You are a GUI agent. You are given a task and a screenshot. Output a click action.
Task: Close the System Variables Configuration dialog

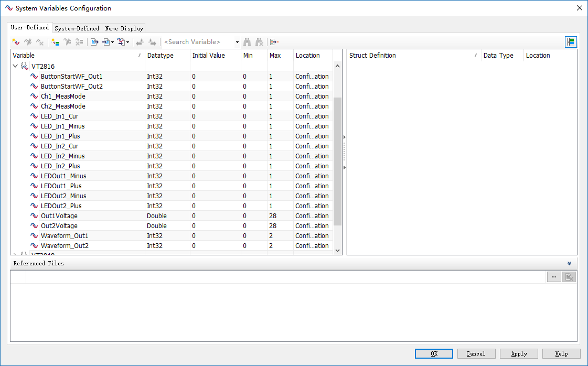(580, 8)
